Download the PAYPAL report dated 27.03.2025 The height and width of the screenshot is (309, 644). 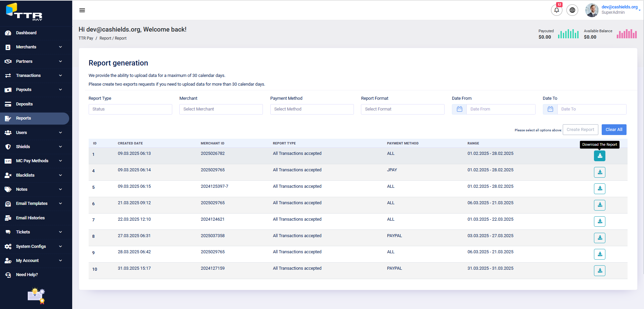(600, 238)
